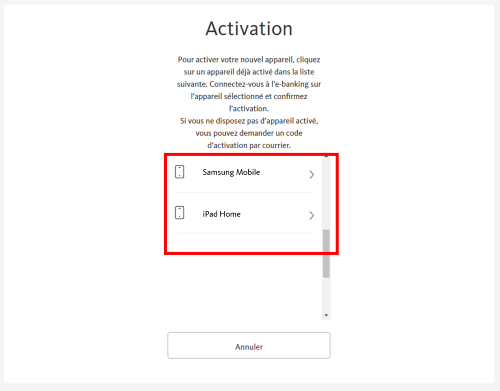The width and height of the screenshot is (500, 391).
Task: Click the iPad Home device icon
Action: [x=180, y=213]
